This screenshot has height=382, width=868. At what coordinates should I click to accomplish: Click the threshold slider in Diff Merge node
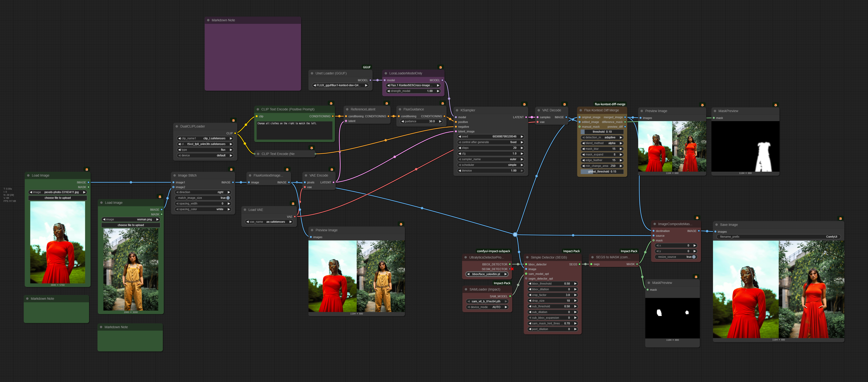click(602, 132)
